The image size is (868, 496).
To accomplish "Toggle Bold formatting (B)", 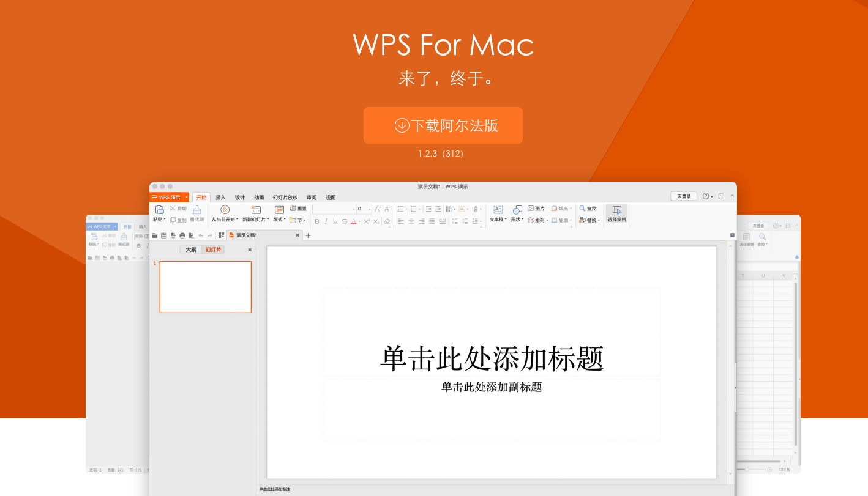I will [316, 221].
